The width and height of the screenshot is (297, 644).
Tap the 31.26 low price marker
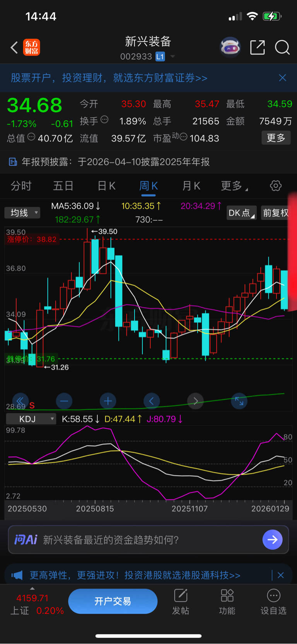coord(56,367)
